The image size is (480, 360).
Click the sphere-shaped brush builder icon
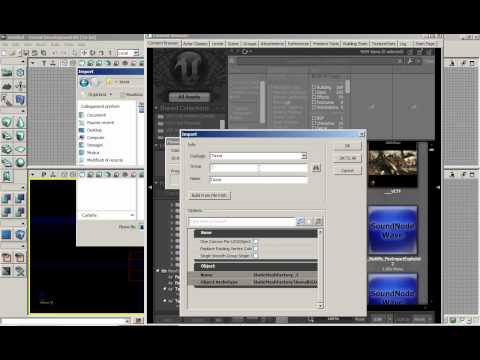click(x=20, y=163)
